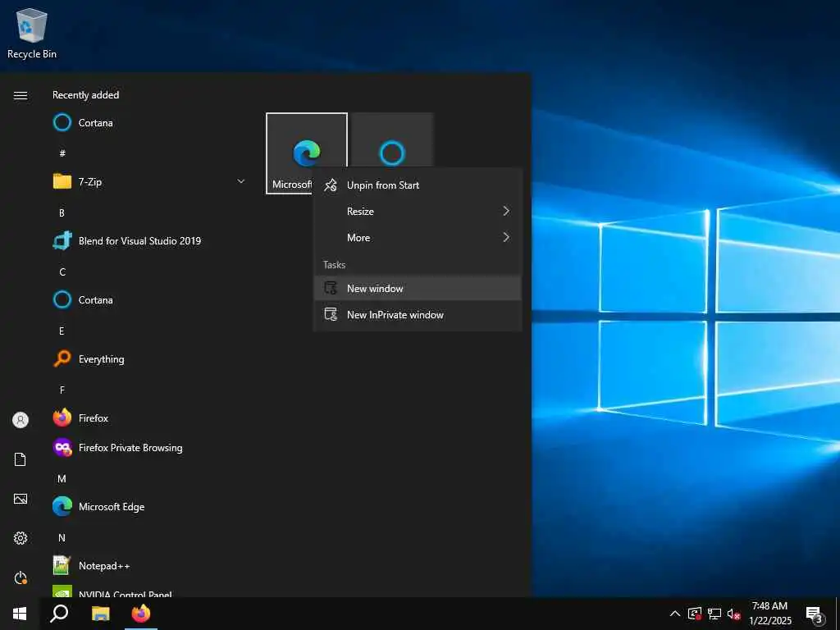The height and width of the screenshot is (630, 840).
Task: Click the New window icon
Action: pyautogui.click(x=331, y=288)
